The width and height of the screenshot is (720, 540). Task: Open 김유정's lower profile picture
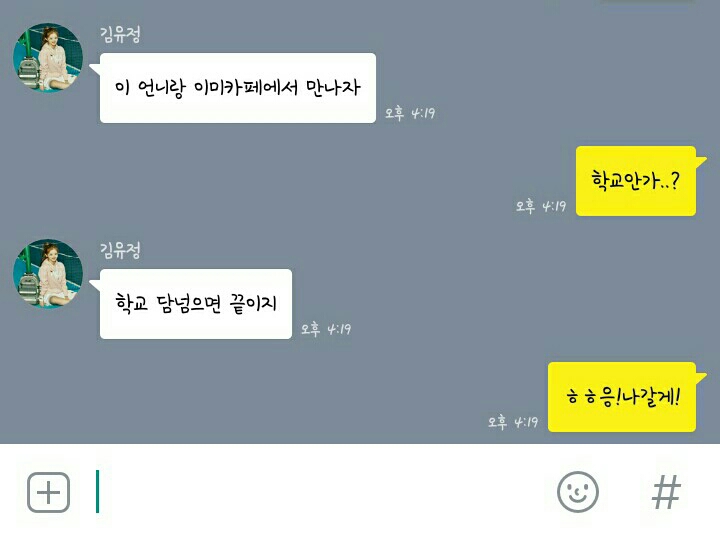click(48, 273)
